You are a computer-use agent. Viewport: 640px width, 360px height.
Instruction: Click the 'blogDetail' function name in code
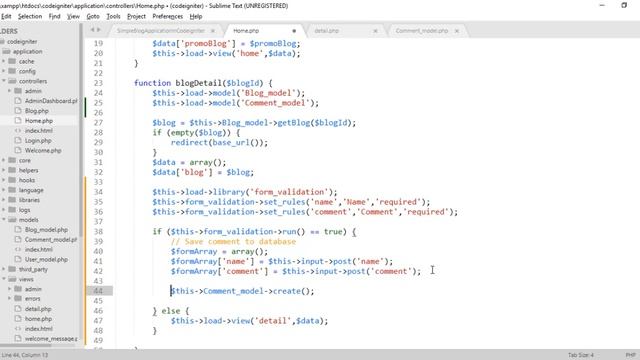click(199, 83)
